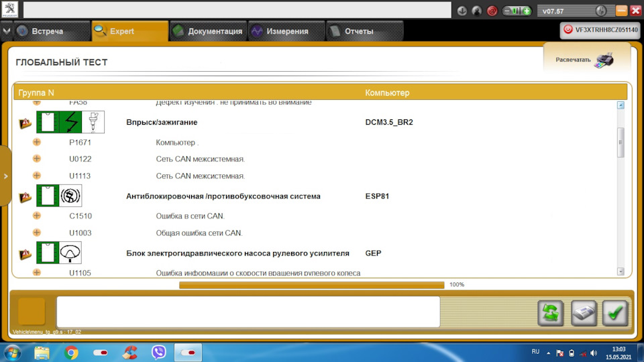The height and width of the screenshot is (362, 644).
Task: Open the Отчеты tab
Action: tap(364, 32)
